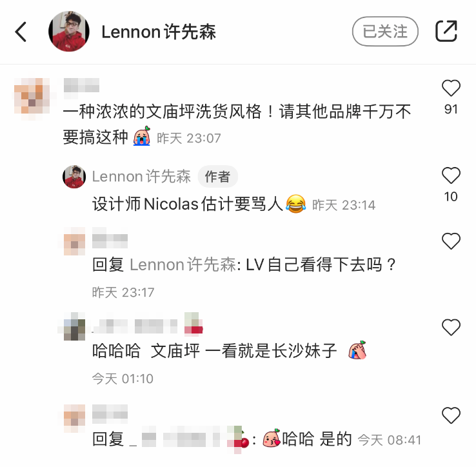Open Lennon许先森 header profile picture
Viewport: 476px width, 467px height.
tap(69, 31)
